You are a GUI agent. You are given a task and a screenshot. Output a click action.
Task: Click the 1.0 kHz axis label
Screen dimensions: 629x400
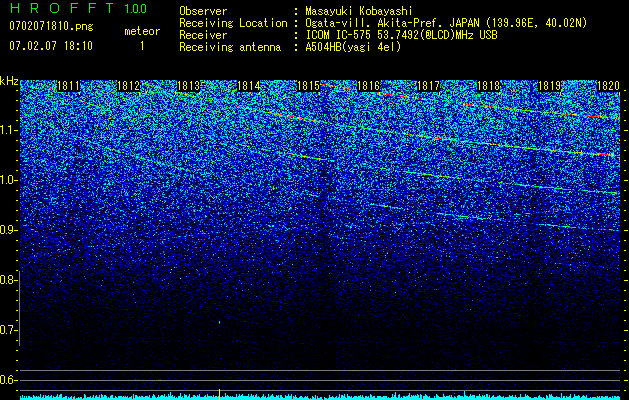pos(7,180)
